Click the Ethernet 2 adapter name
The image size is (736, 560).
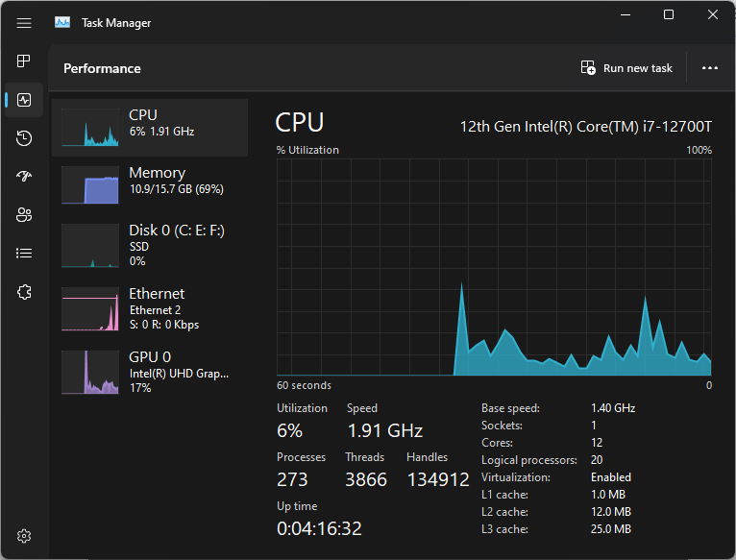tap(155, 310)
